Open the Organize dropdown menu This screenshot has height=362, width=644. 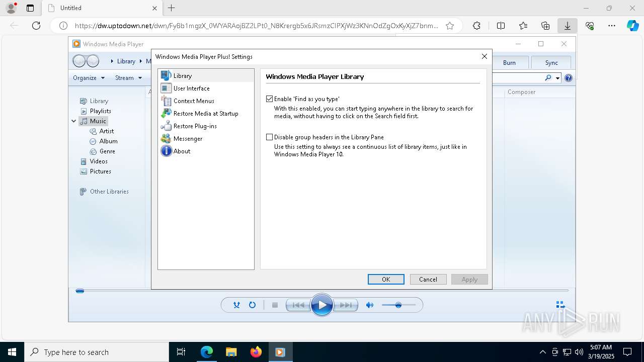coord(89,78)
